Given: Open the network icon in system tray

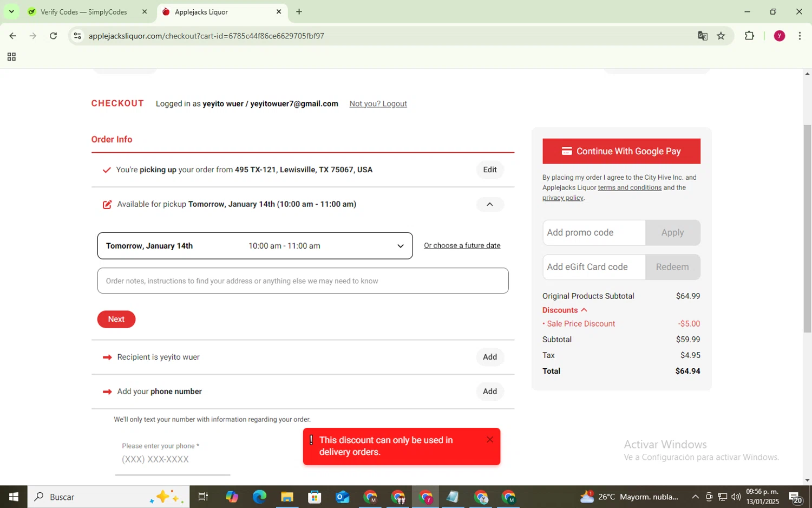Looking at the screenshot, I should [722, 497].
